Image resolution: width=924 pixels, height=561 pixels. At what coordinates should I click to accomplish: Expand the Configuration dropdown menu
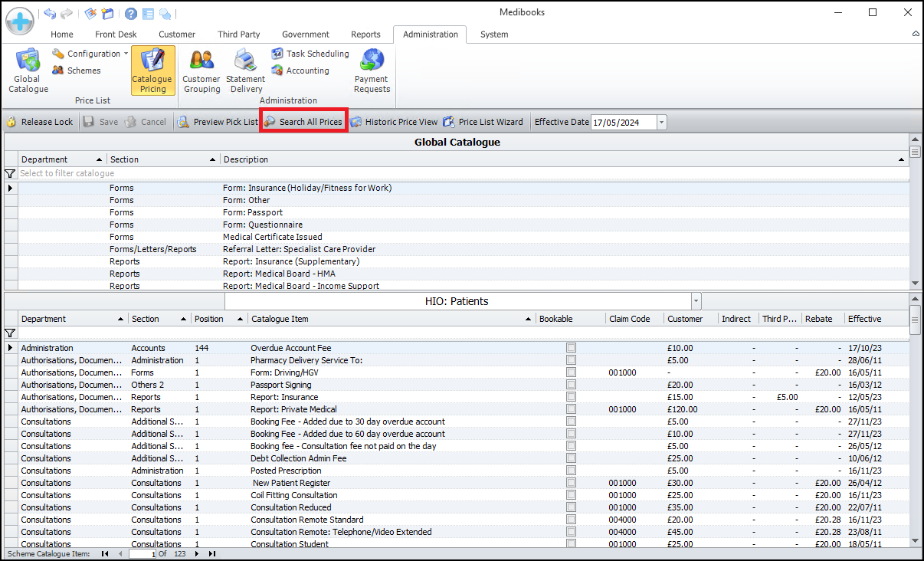[126, 54]
